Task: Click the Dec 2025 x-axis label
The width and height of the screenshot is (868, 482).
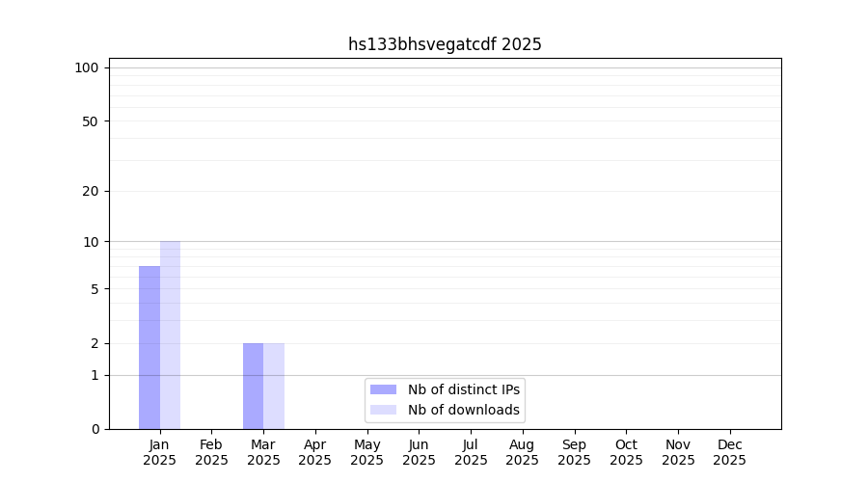Action: 729,452
